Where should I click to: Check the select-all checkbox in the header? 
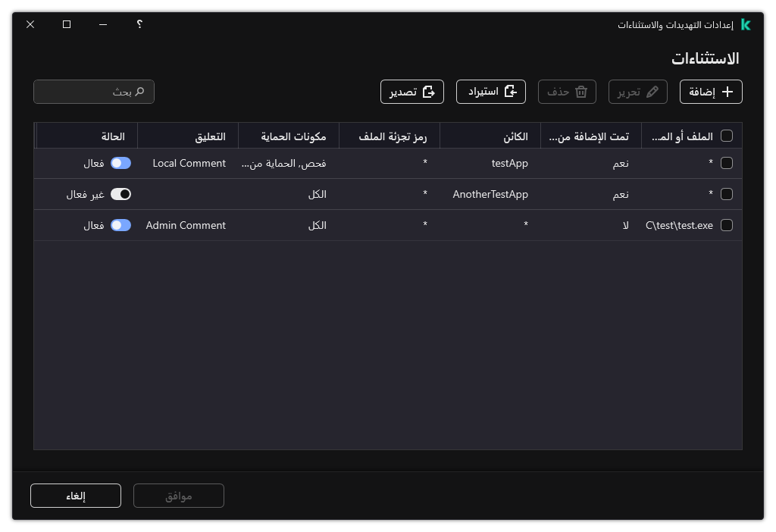tap(727, 136)
